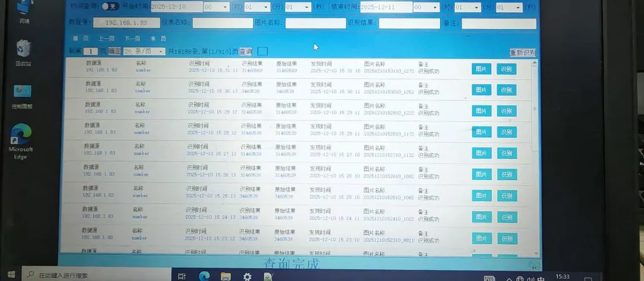
Task: Toggle the 精确查询 switch showing 关
Action: [110, 6]
